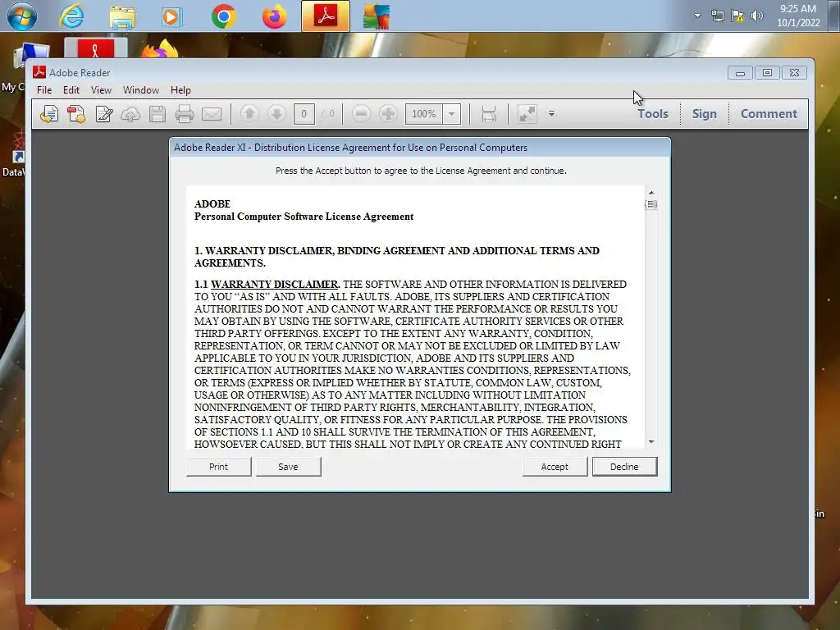This screenshot has width=840, height=630.
Task: Click the 'Personal Computer Software License Agreement' heading
Action: pyautogui.click(x=304, y=217)
